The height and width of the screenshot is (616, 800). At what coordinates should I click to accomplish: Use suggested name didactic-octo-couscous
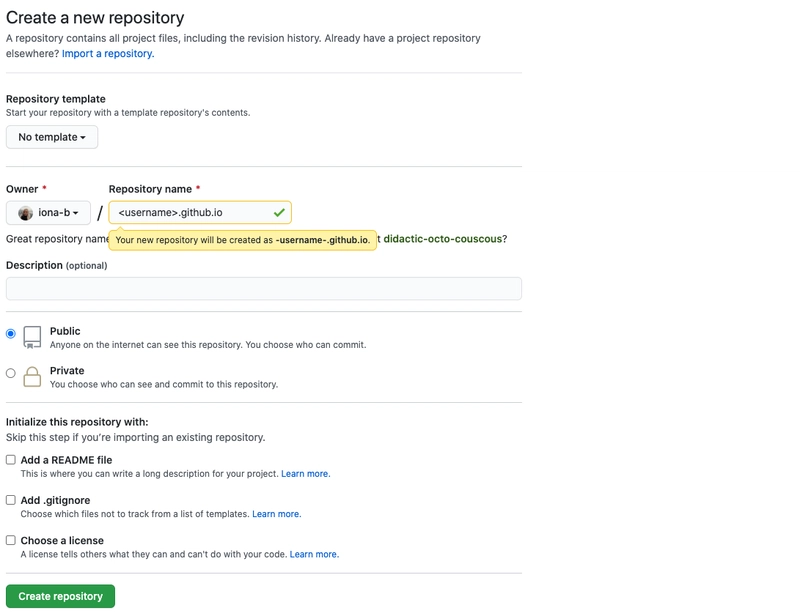(443, 239)
